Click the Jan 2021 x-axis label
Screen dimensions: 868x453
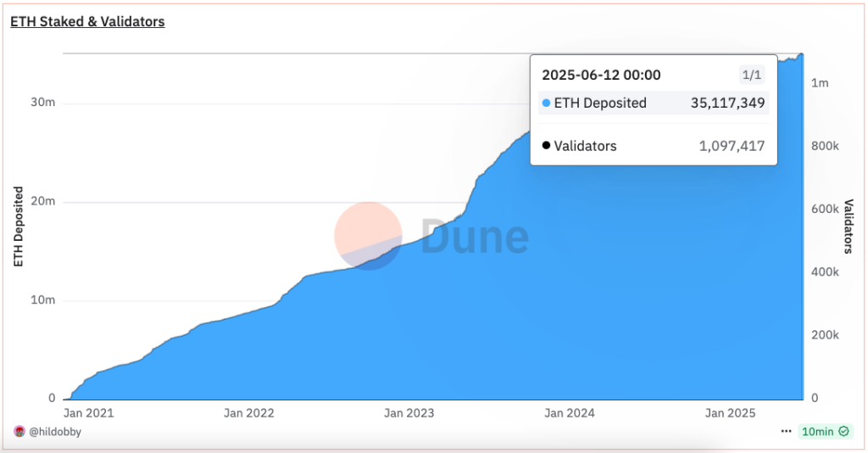pyautogui.click(x=88, y=413)
